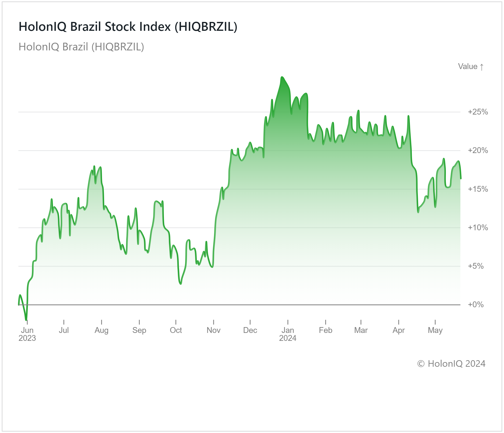Select the Nov timeline marker
The height and width of the screenshot is (433, 504).
pos(213,330)
